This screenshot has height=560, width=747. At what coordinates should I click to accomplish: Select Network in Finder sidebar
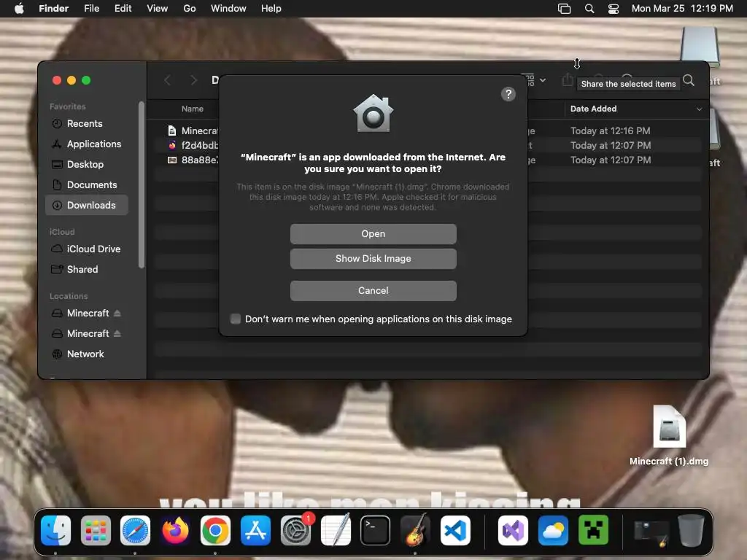pyautogui.click(x=87, y=354)
